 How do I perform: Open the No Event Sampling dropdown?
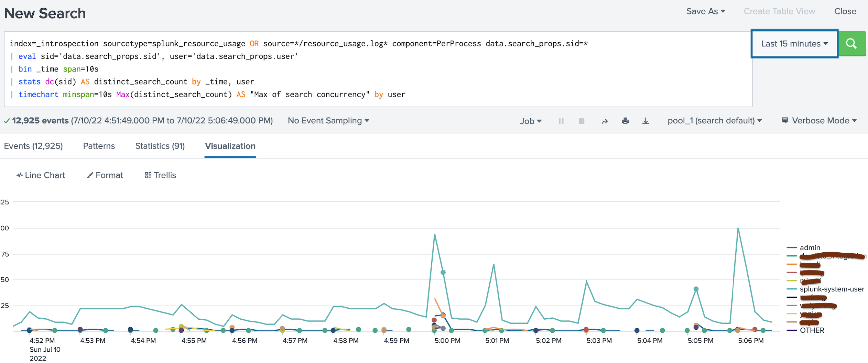[328, 121]
